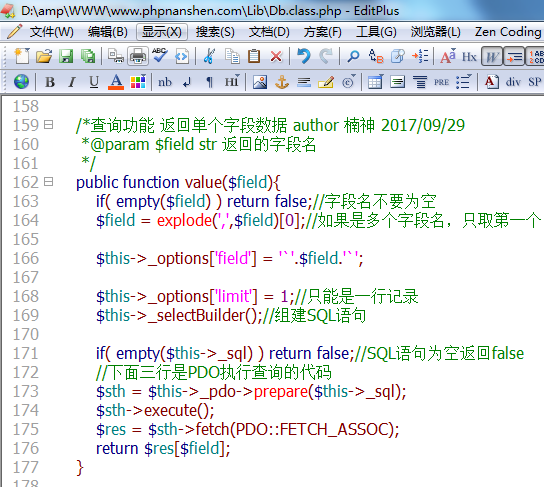Insert a horizontal rule
Screen dimensions: 544x487
(x=304, y=82)
